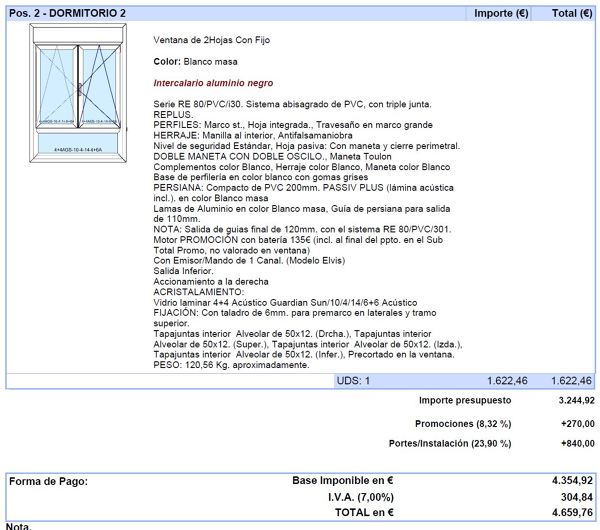This screenshot has height=530, width=600.
Task: Click the 'Base Imponible en €' label
Action: (342, 481)
